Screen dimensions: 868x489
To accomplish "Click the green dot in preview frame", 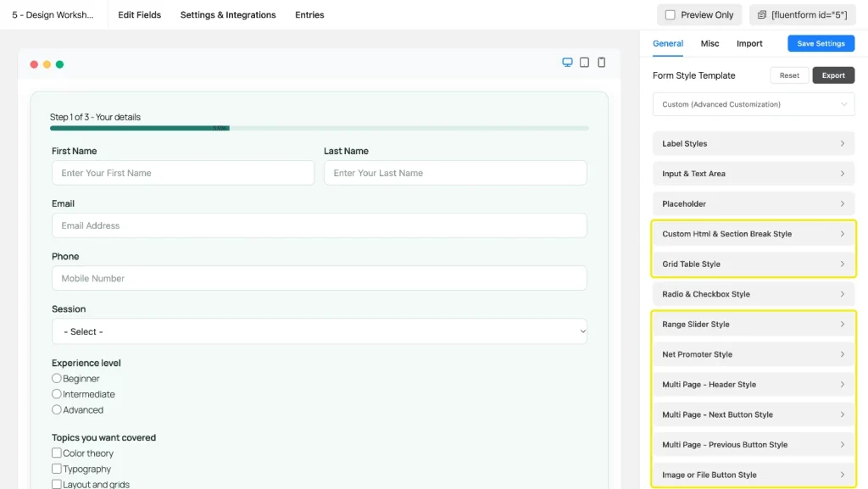I will pyautogui.click(x=60, y=64).
